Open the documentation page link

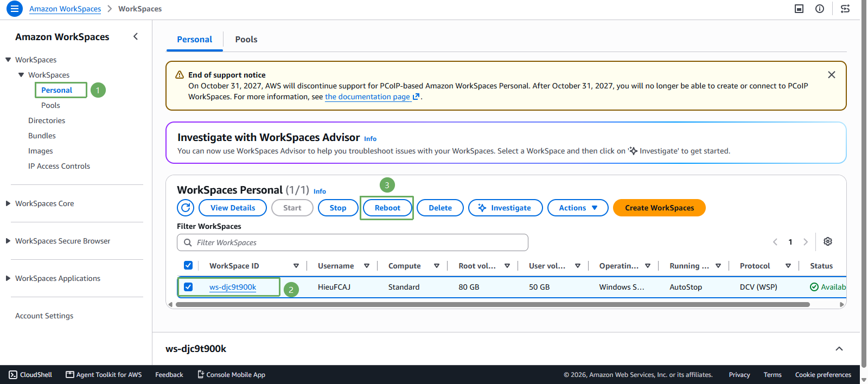[x=372, y=97]
